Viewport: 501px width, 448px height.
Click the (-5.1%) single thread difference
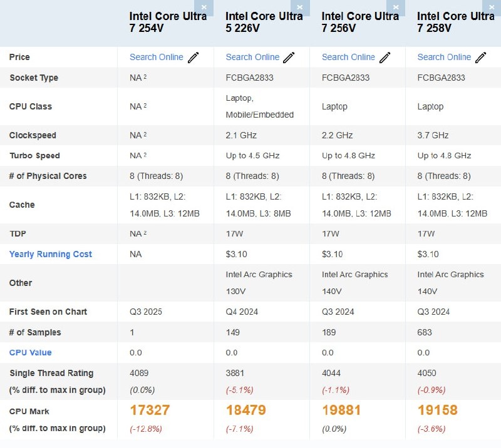tap(240, 390)
